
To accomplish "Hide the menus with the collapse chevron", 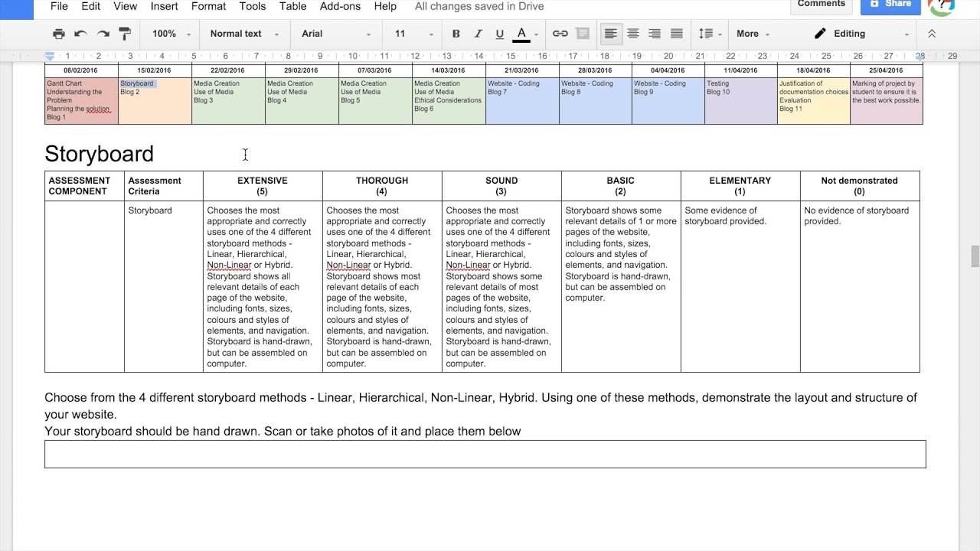I will click(932, 34).
